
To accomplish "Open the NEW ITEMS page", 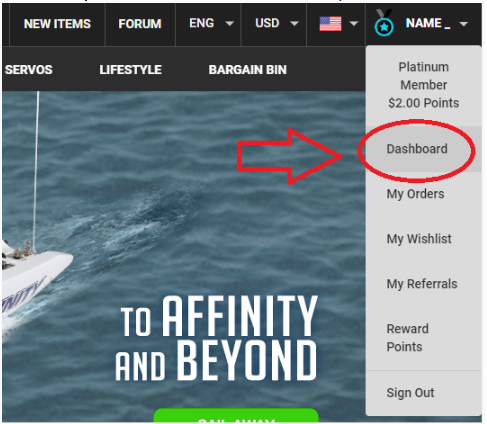I will tap(57, 24).
